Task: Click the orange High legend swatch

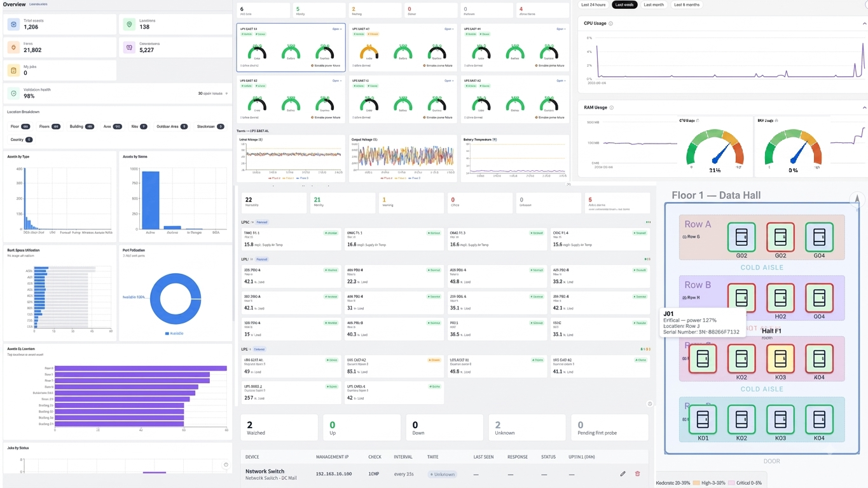Action: pyautogui.click(x=697, y=483)
